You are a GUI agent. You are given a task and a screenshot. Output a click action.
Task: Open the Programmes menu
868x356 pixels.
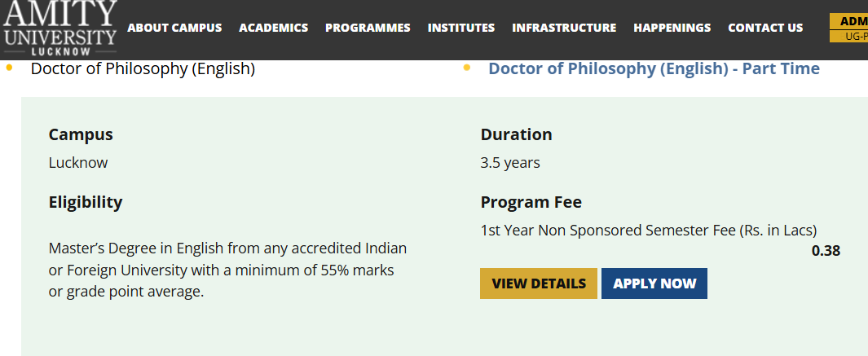point(368,28)
